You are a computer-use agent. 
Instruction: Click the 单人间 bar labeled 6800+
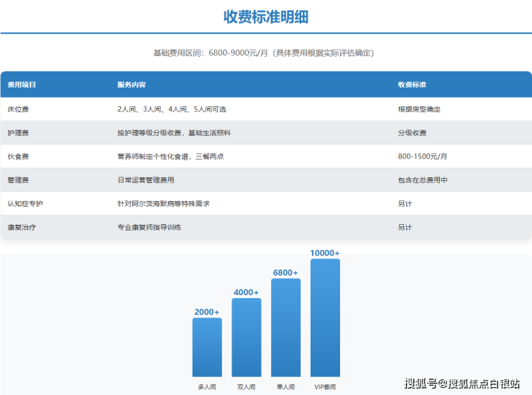[x=285, y=327]
